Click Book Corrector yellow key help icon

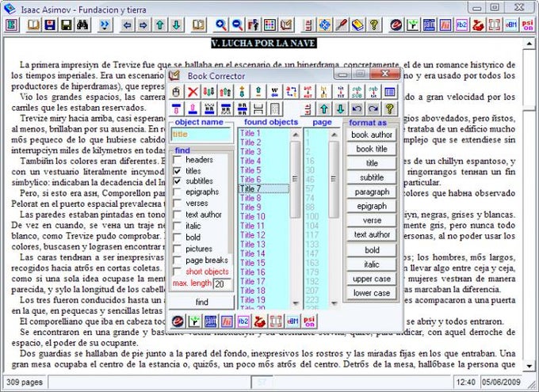click(390, 109)
